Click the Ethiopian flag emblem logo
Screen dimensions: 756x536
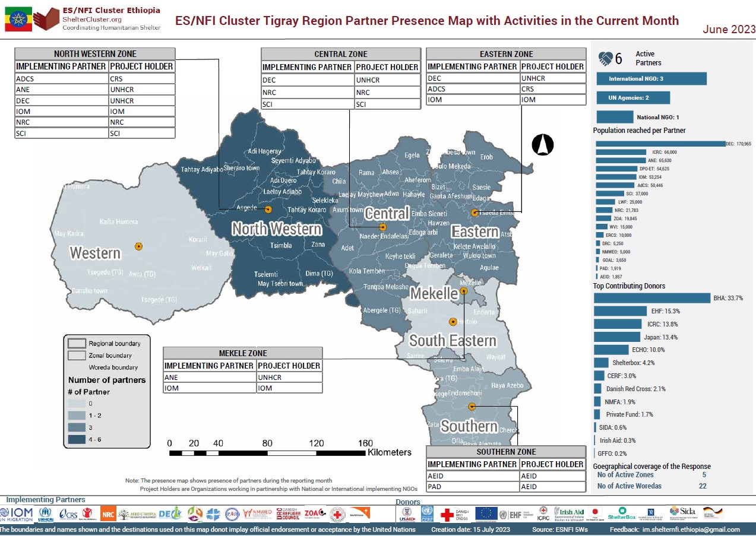18,20
